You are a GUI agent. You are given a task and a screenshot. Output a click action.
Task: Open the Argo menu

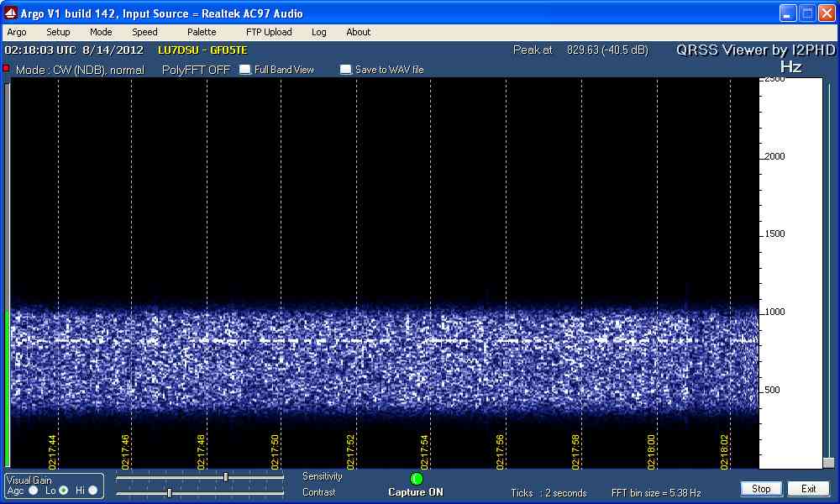point(17,32)
